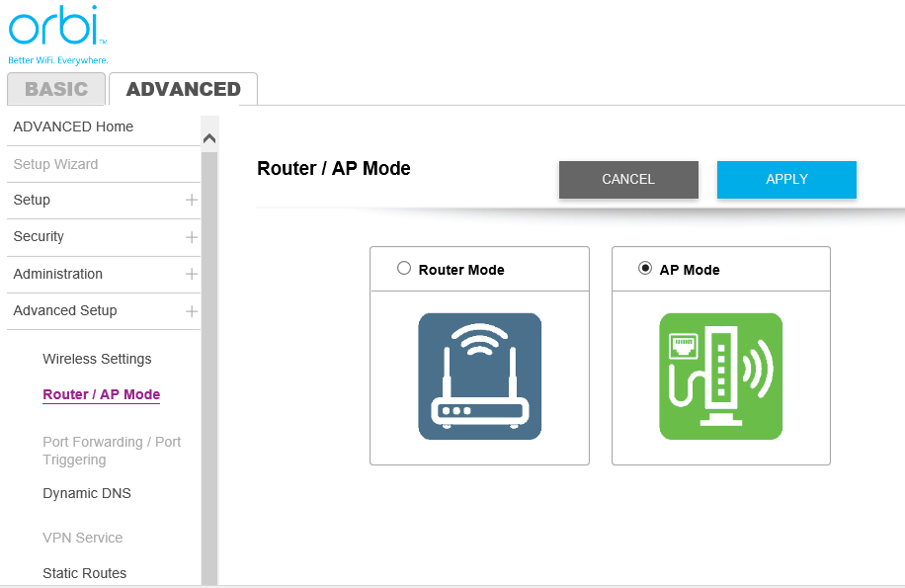This screenshot has height=588, width=905.
Task: Click the sidebar vertical scrollbar track
Action: coord(209,395)
